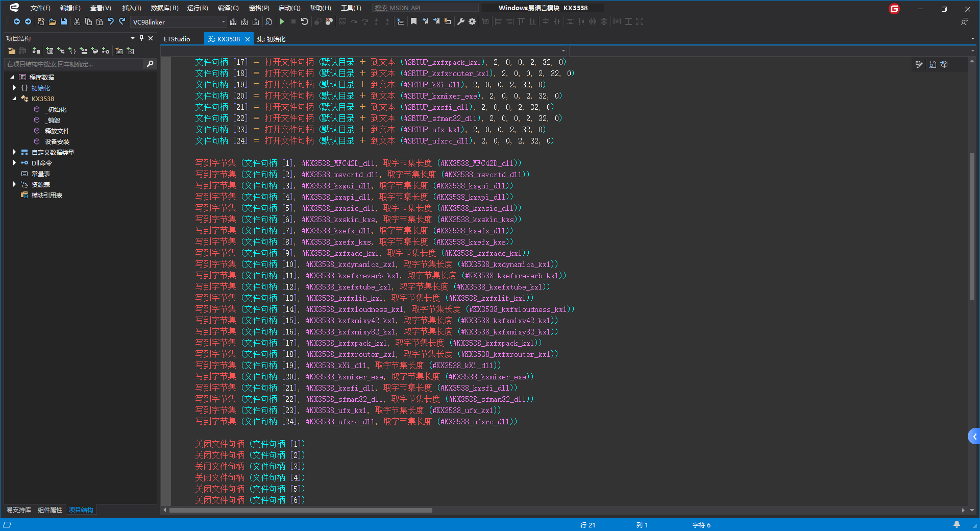The width and height of the screenshot is (980, 531).
Task: Select the 常量表 tree item
Action: pyautogui.click(x=41, y=174)
